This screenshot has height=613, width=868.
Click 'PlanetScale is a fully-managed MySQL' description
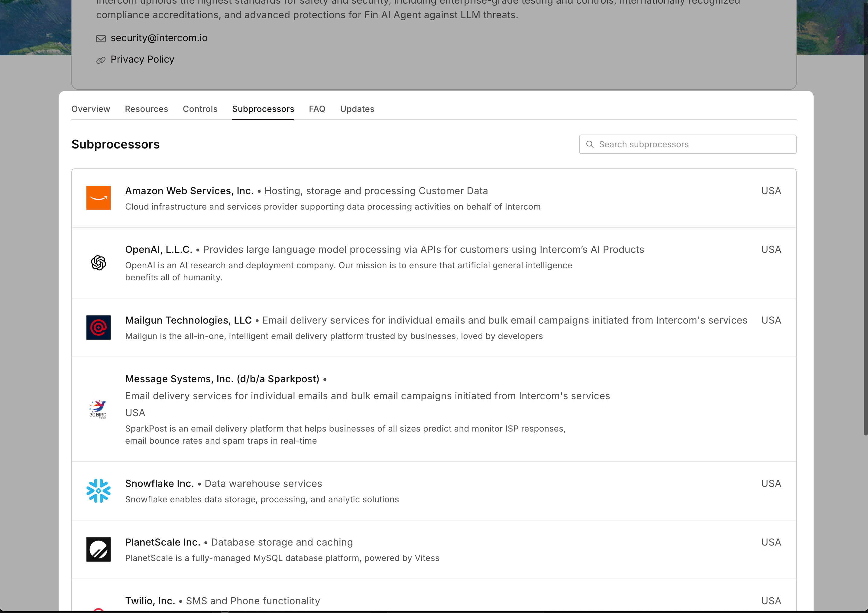(282, 558)
